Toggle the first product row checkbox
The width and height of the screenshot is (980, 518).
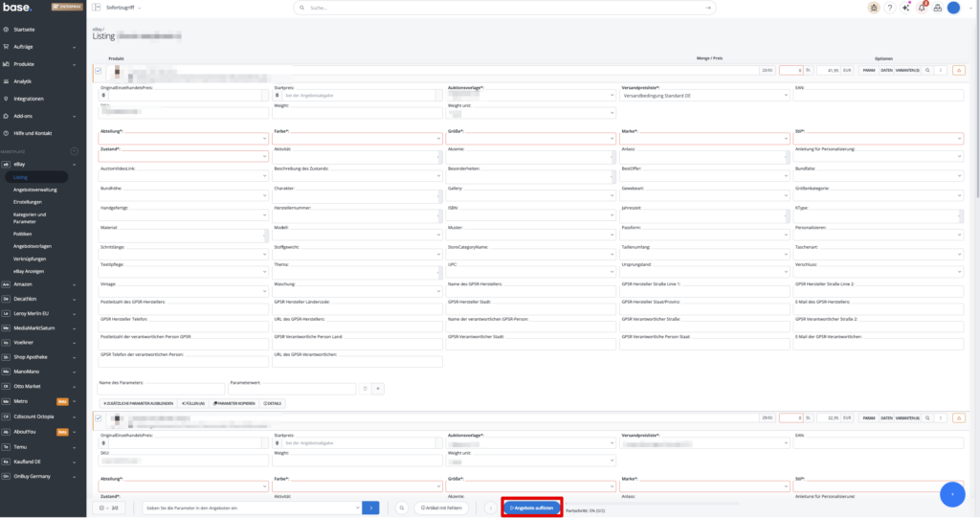(x=99, y=71)
